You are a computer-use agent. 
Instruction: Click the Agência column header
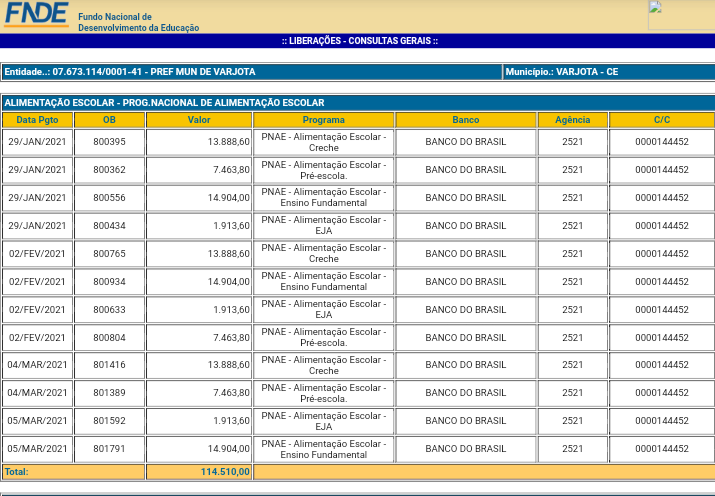573,120
